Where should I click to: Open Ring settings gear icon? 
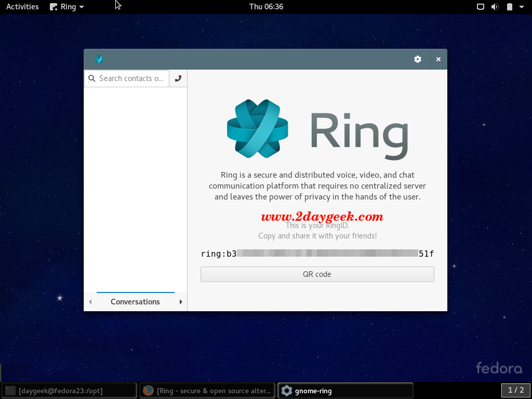[x=418, y=59]
